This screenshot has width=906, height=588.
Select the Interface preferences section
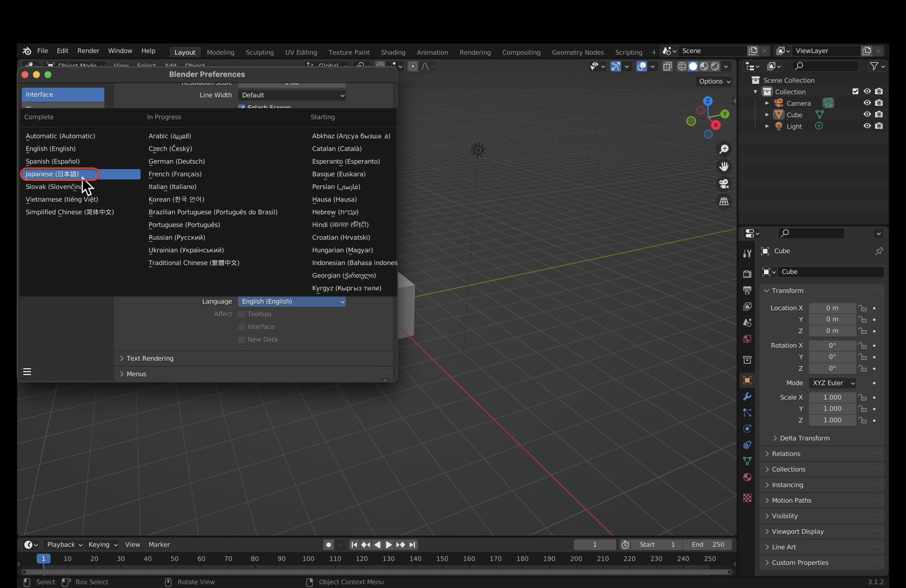(x=63, y=95)
